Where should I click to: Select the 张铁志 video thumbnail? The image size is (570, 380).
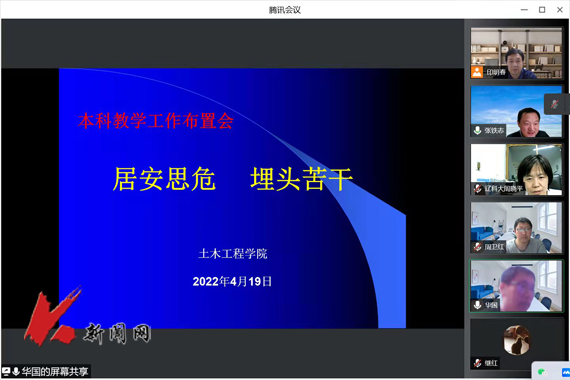click(x=516, y=111)
